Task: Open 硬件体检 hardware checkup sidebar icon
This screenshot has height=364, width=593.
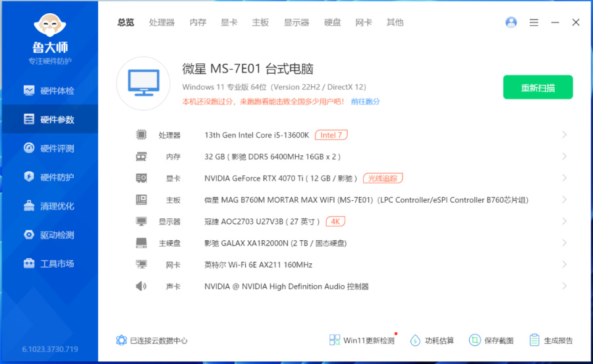Action: tap(29, 90)
